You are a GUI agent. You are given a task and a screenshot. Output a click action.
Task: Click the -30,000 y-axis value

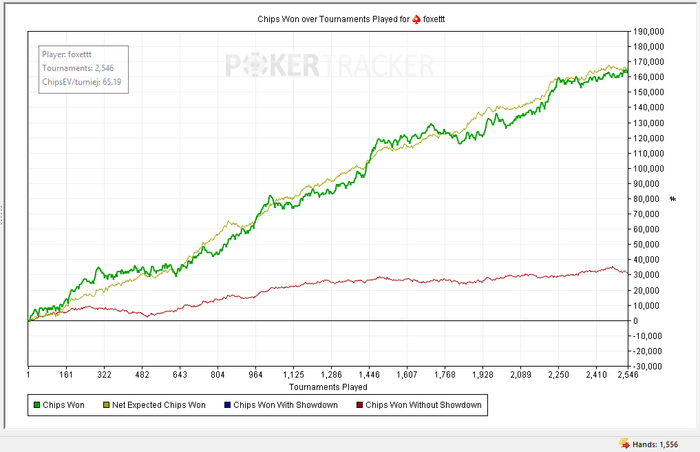point(647,366)
